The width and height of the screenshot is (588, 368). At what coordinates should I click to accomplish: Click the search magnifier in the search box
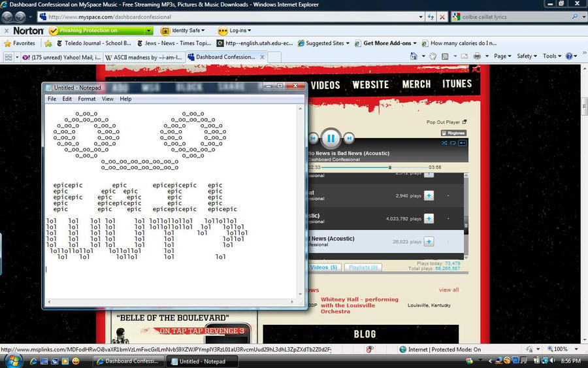574,16
